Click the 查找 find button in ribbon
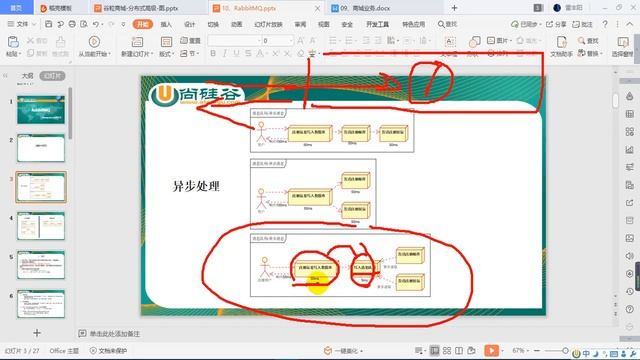This screenshot has height=360, width=640. point(588,41)
